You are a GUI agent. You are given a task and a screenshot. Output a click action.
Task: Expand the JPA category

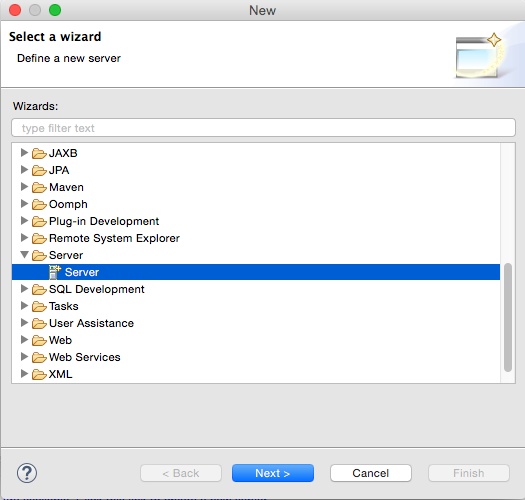click(x=24, y=170)
